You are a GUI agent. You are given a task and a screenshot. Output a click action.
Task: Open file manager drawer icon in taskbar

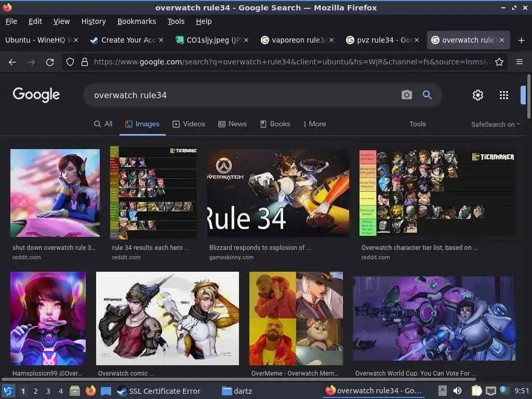point(75,391)
